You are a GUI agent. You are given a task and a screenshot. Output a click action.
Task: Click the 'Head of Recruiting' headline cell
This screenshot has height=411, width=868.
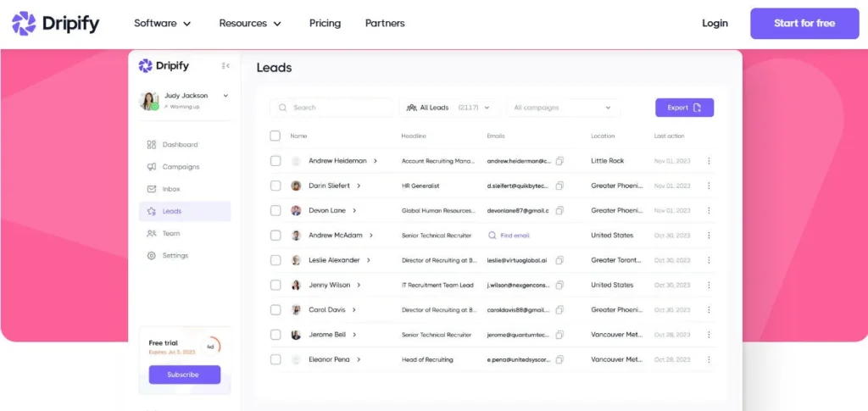[x=427, y=359]
